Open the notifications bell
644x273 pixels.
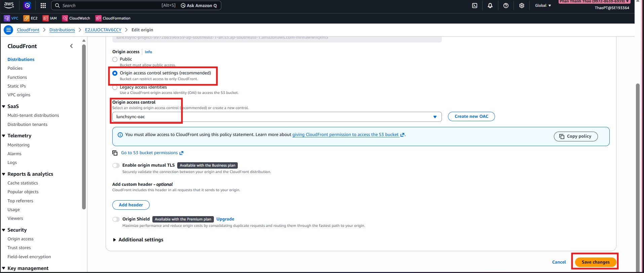(x=490, y=5)
